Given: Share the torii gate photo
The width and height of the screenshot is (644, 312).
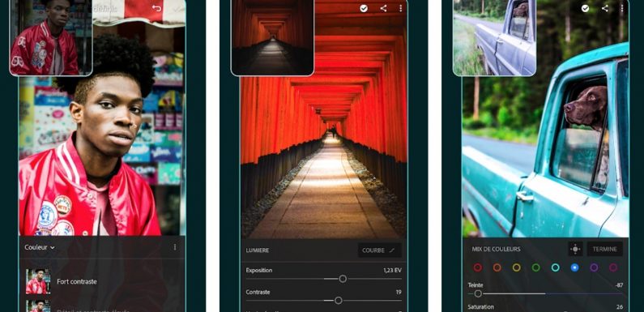Looking at the screenshot, I should click(x=383, y=8).
